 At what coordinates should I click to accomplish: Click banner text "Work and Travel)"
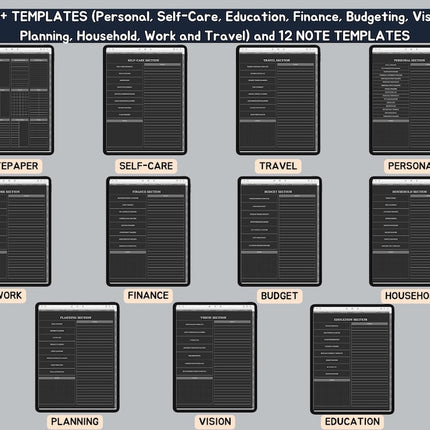(x=197, y=36)
